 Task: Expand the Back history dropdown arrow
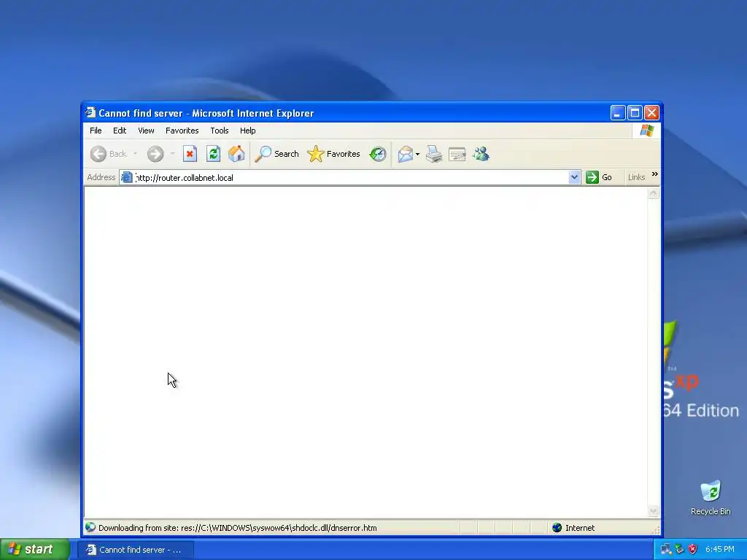tap(135, 154)
